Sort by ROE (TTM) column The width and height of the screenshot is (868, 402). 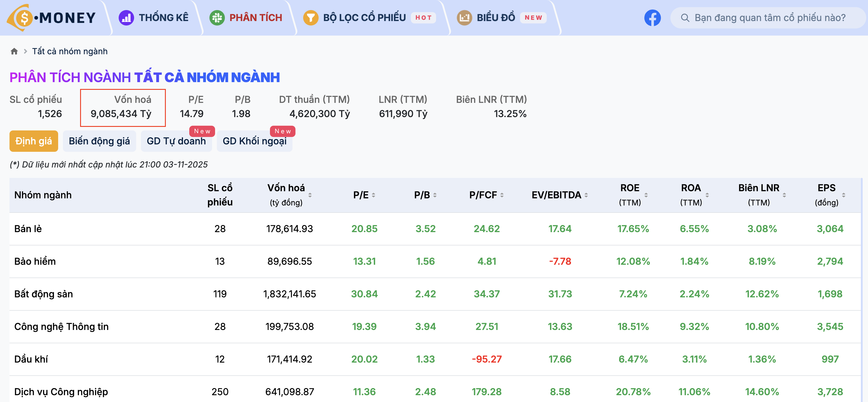click(x=646, y=195)
